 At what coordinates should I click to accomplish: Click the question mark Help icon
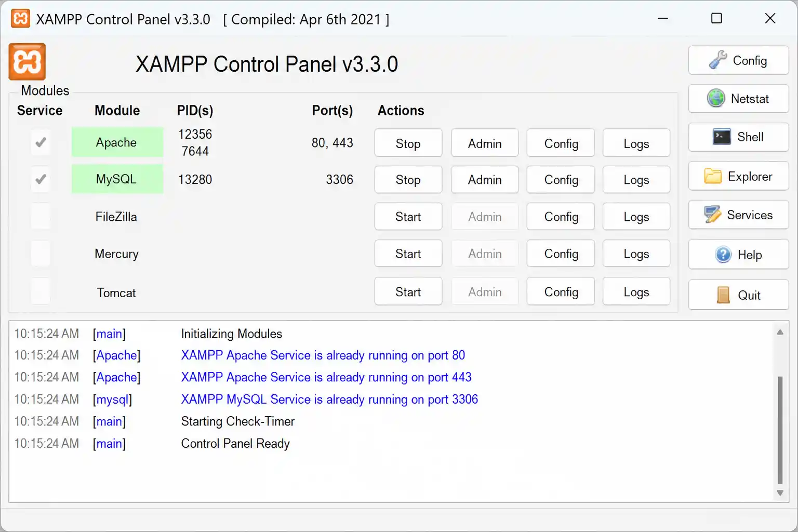(723, 255)
